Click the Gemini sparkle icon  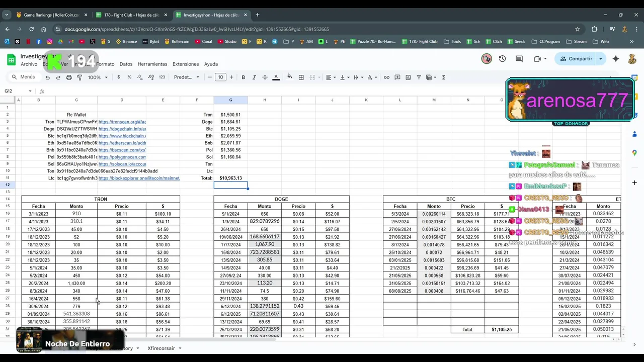tap(616, 59)
